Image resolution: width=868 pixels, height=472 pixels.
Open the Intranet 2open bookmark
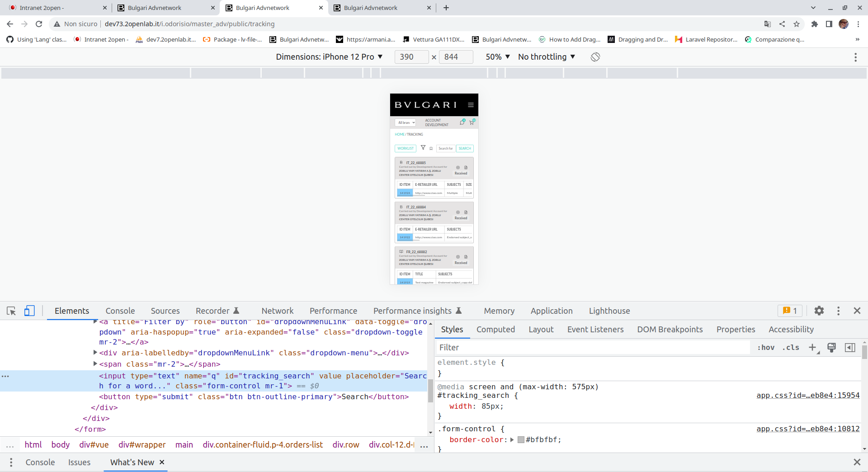point(101,40)
